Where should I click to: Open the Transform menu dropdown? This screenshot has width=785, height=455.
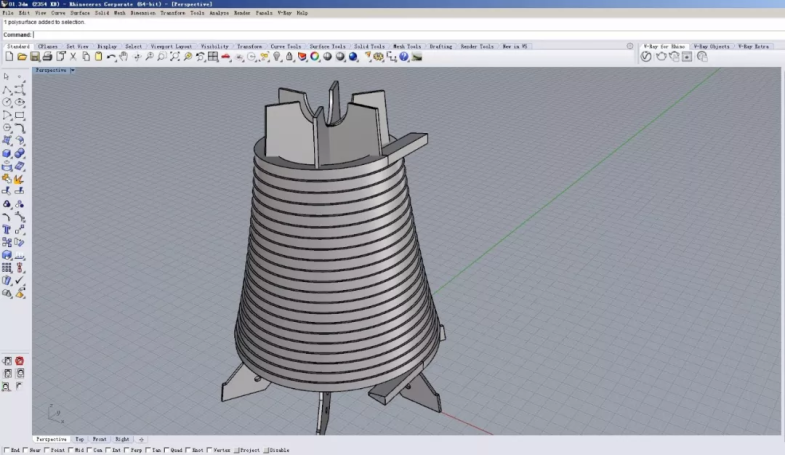coord(172,13)
